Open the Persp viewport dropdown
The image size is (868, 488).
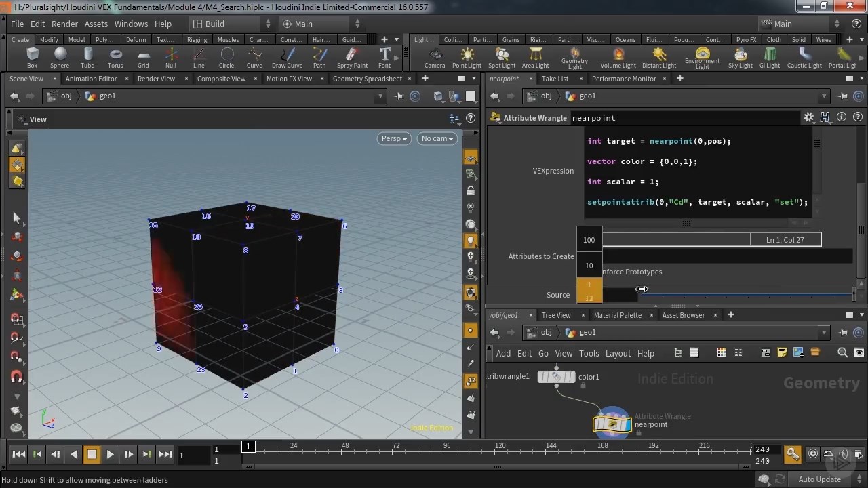click(x=394, y=138)
